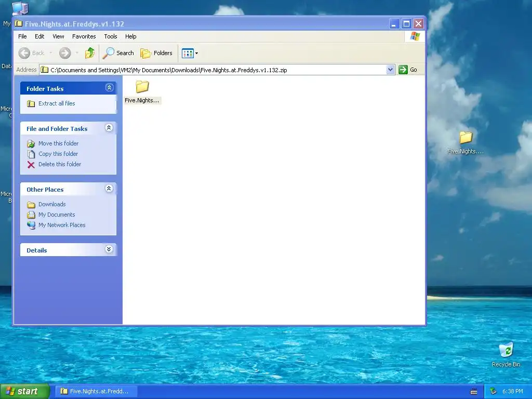532x399 pixels.
Task: Click the keyboard icon on taskbar
Action: point(474,392)
